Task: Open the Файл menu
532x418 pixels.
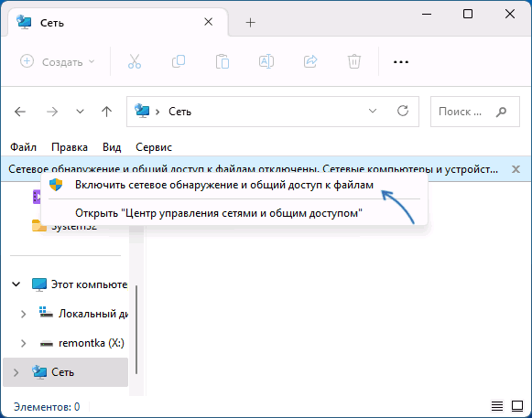Action: point(23,147)
